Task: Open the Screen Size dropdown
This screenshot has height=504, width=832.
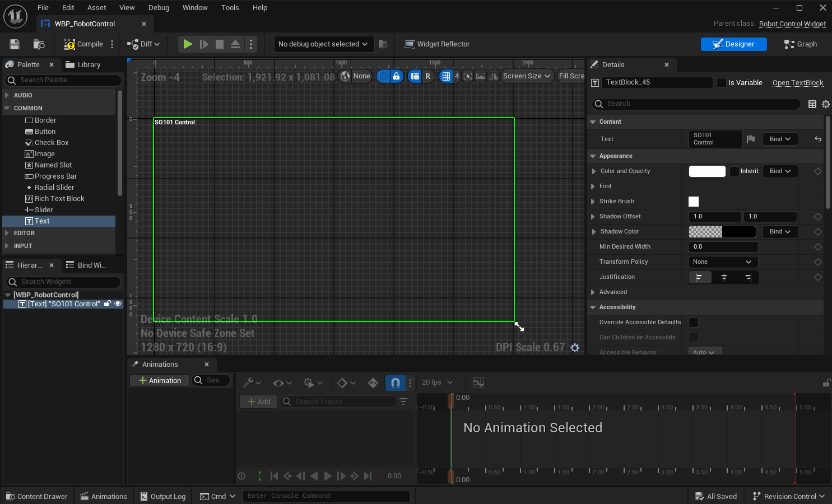Action: (527, 76)
